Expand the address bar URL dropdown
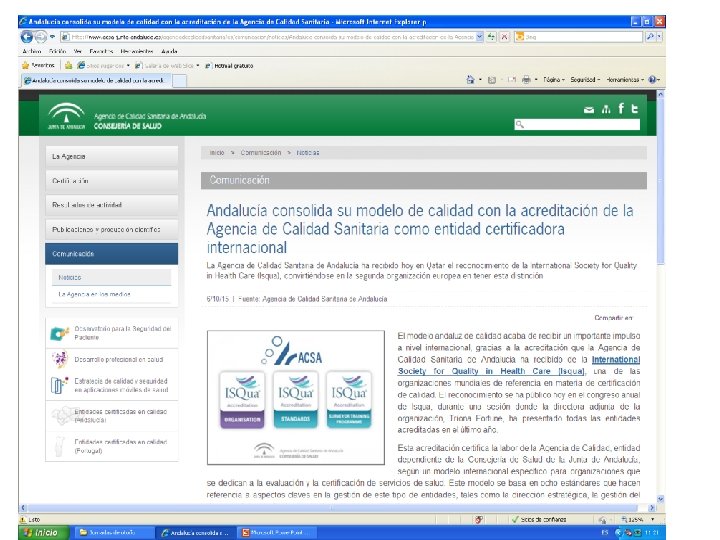The height and width of the screenshot is (540, 720). point(480,37)
